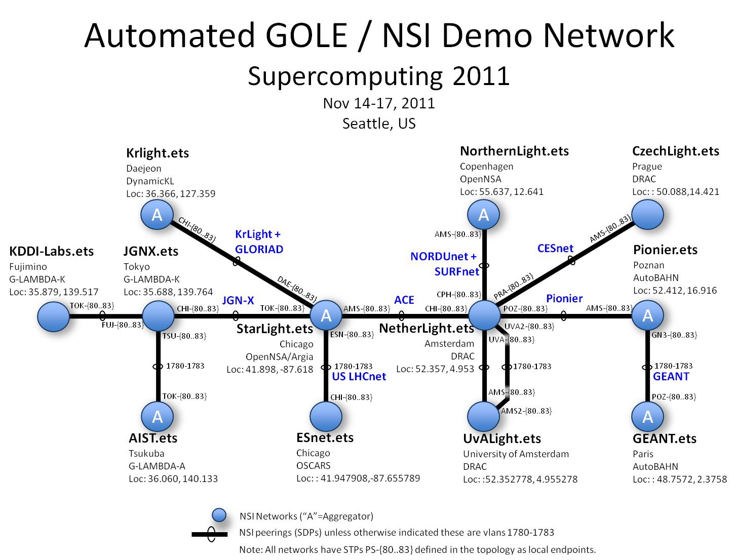Click the University of Amsterdam text
The image size is (736, 560).
pyautogui.click(x=516, y=454)
